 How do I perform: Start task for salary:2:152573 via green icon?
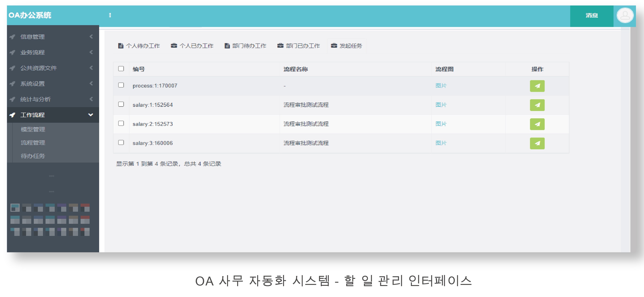tap(537, 124)
